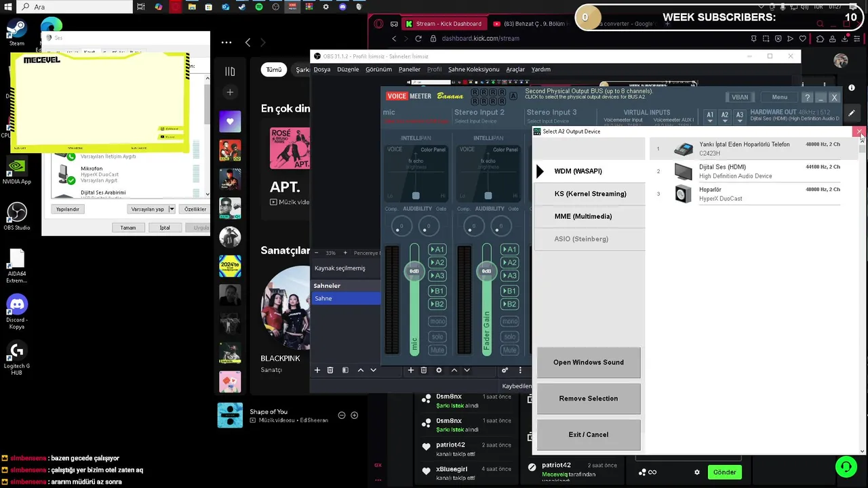
Task: Click Tamam in the Ses dialog
Action: (x=128, y=228)
